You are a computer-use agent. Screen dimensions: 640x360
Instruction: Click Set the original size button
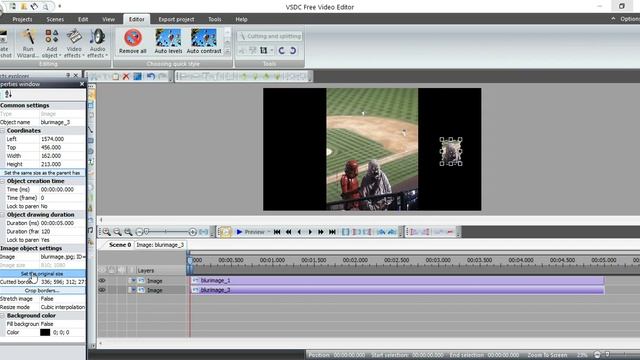click(x=42, y=273)
